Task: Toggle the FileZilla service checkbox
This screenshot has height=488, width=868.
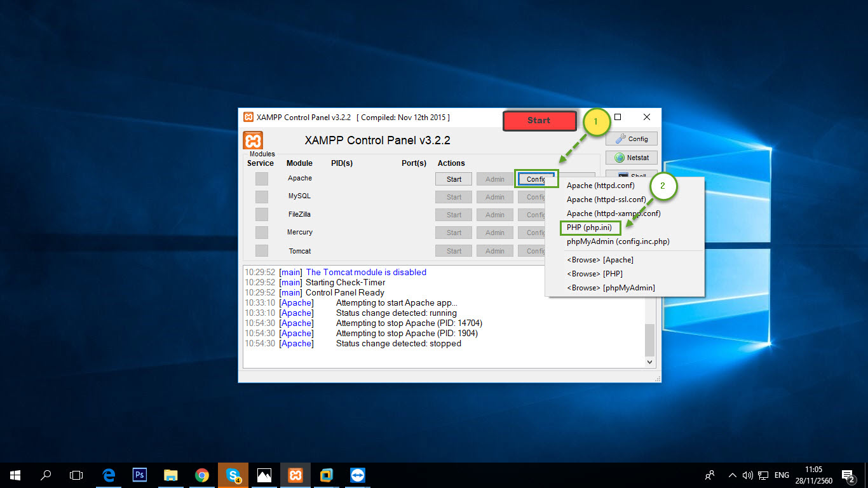Action: click(x=262, y=215)
